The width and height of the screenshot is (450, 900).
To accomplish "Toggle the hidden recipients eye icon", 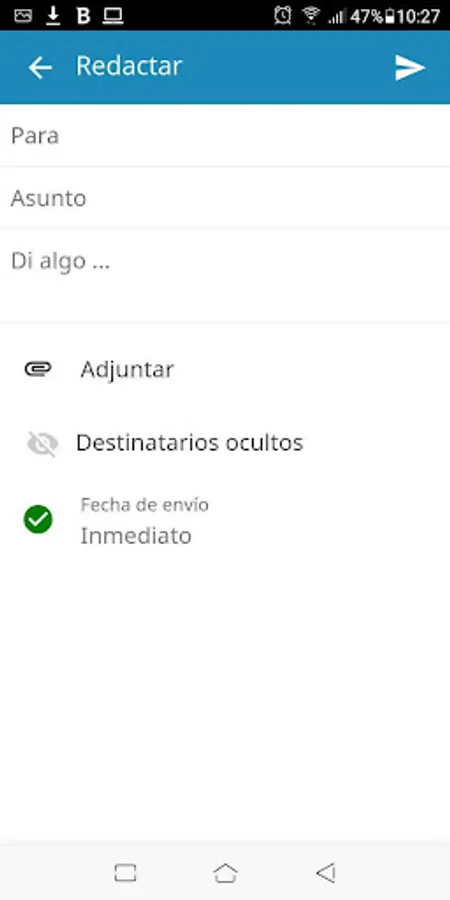I will (42, 444).
